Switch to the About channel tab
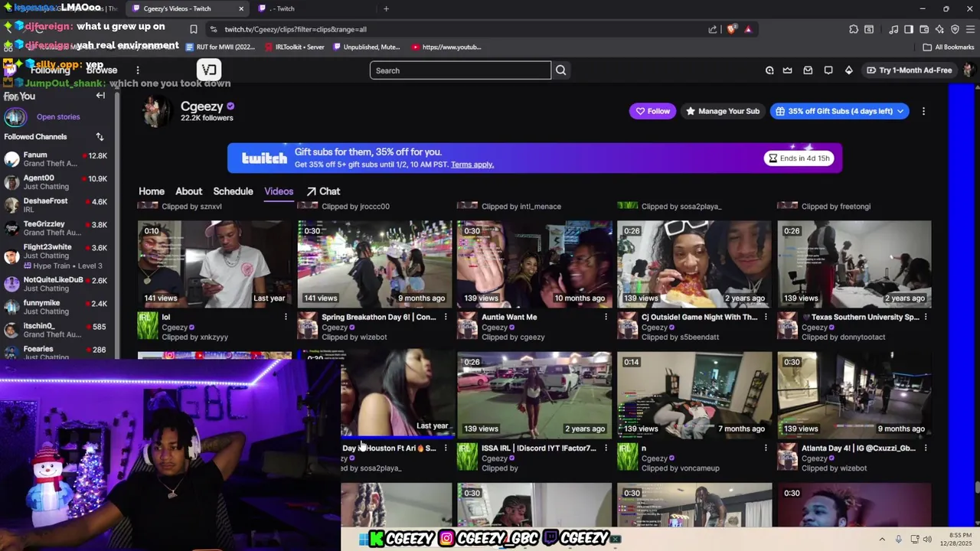Viewport: 980px width, 551px height. (x=188, y=191)
